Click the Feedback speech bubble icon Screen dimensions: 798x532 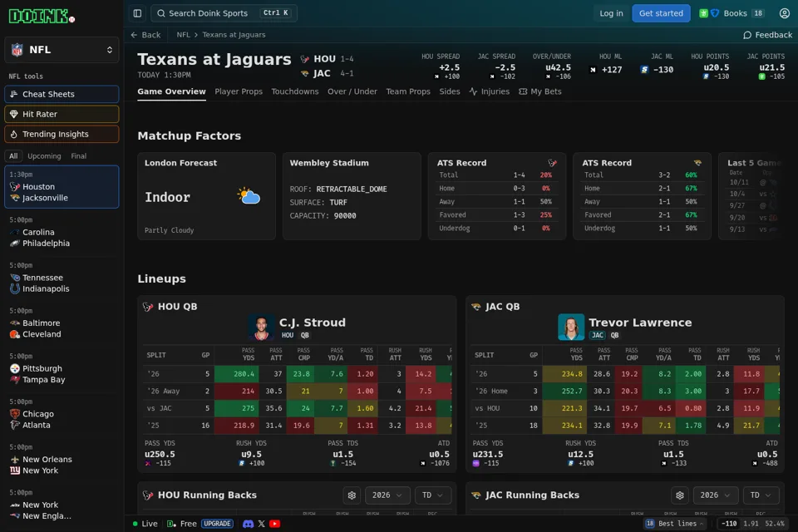click(747, 35)
